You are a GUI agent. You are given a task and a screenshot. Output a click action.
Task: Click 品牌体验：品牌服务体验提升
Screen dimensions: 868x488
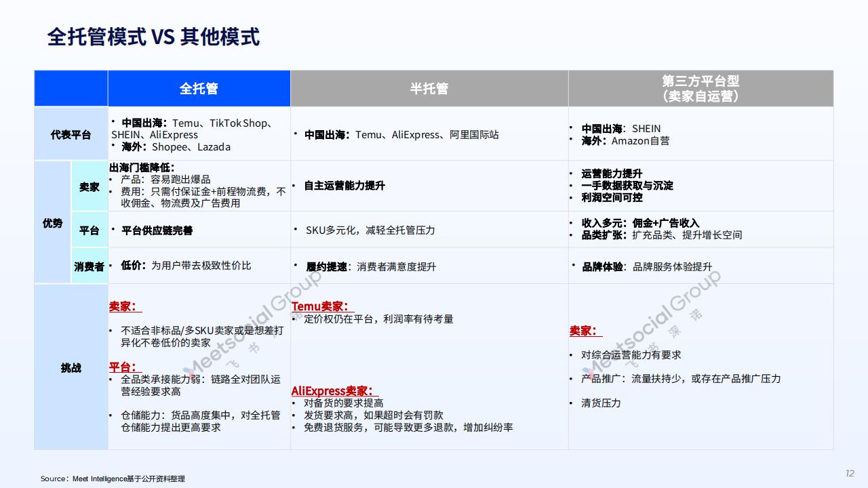point(647,267)
